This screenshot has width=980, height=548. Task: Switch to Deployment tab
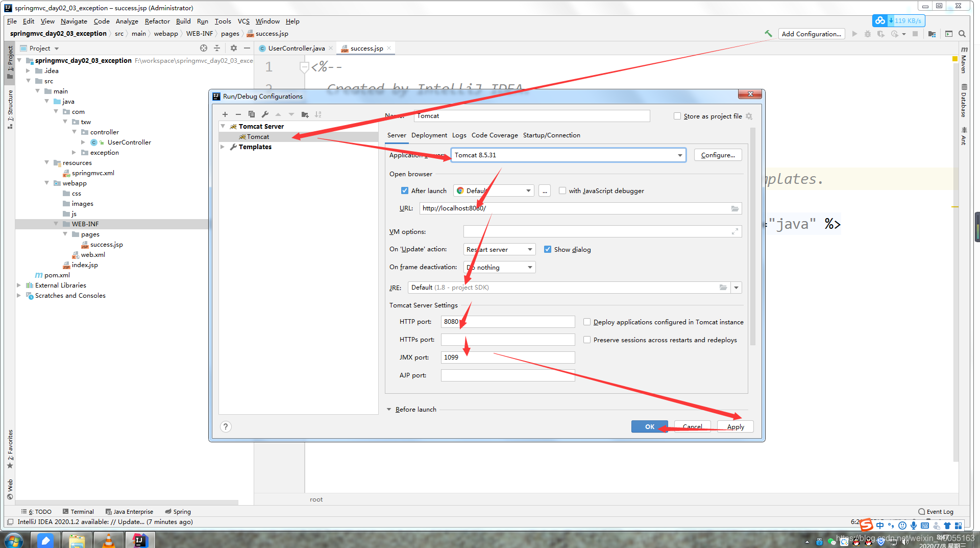[429, 135]
